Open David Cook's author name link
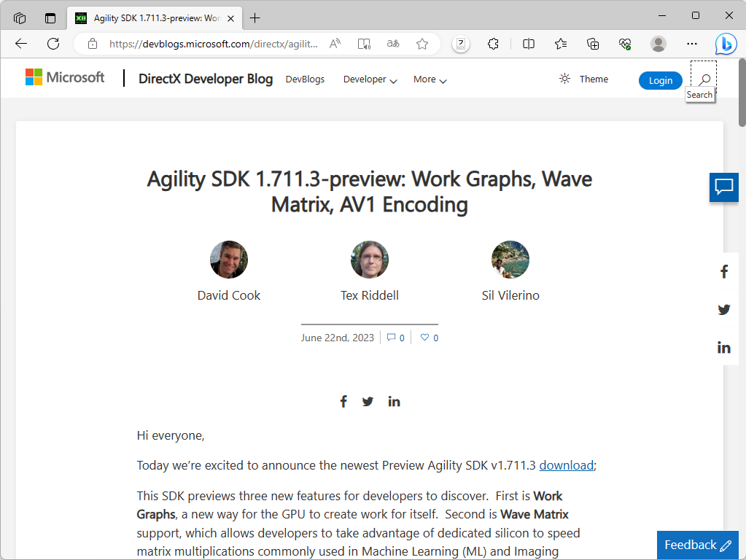 pos(229,295)
